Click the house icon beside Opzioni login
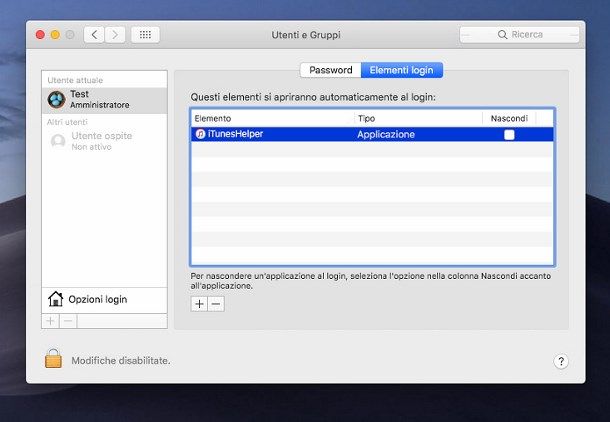This screenshot has width=610, height=422. coord(56,299)
